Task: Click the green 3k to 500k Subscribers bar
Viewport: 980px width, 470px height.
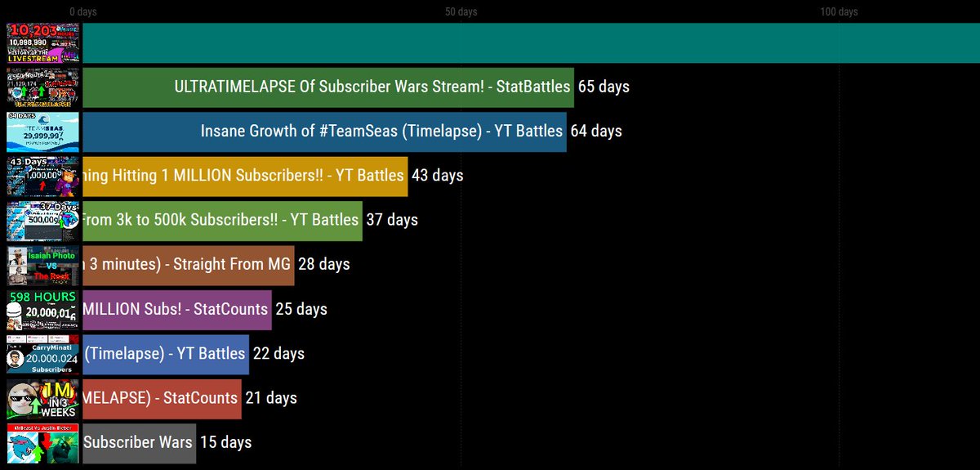Action: pos(223,221)
